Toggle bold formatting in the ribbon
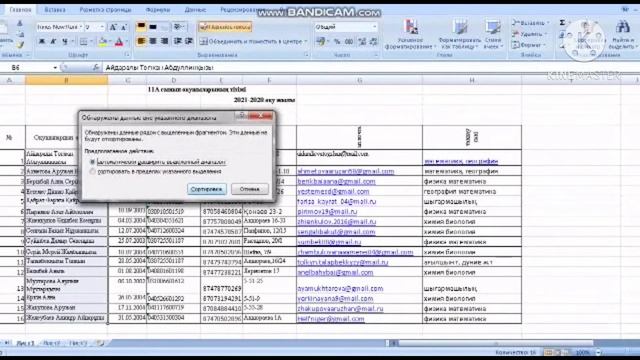This screenshot has width=640, height=360. point(41,42)
